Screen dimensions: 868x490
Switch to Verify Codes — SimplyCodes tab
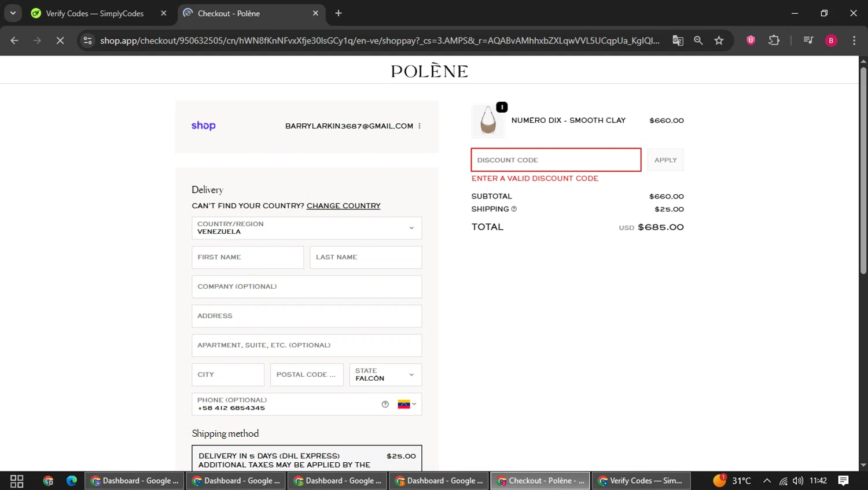[x=94, y=13]
